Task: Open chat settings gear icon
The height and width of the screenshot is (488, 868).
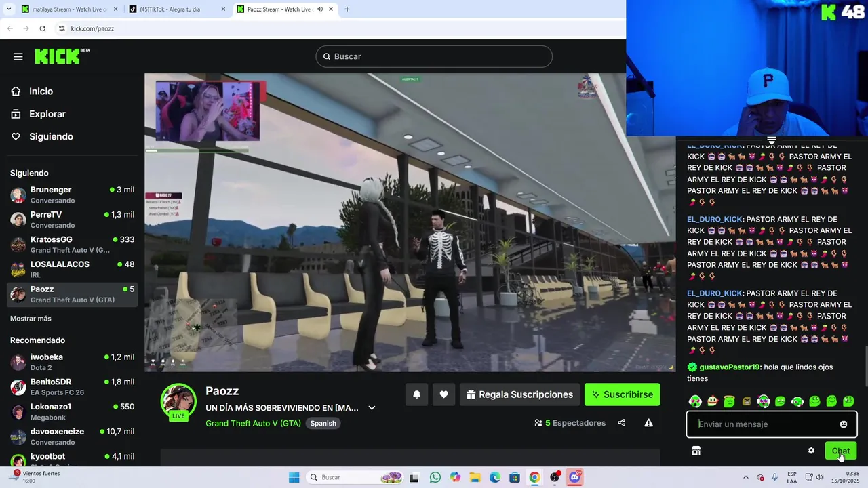Action: [x=811, y=451]
